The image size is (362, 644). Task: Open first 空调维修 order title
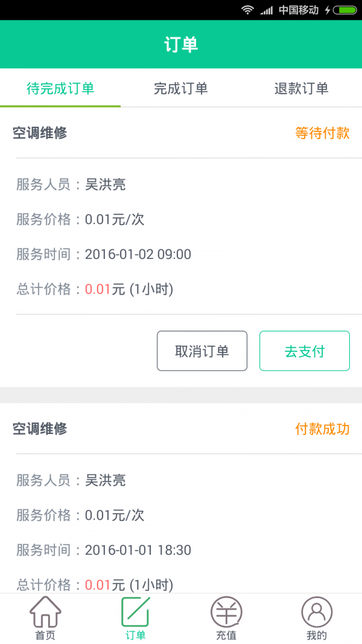40,133
